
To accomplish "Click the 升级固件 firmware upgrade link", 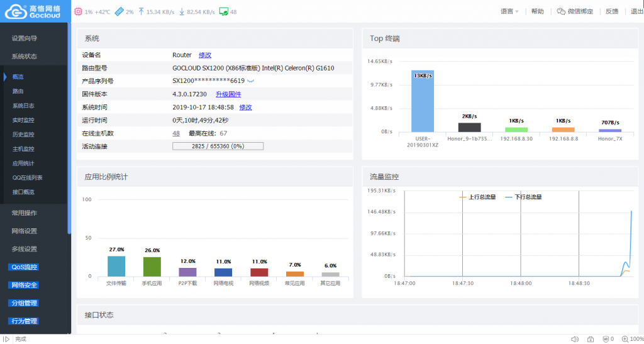I will click(x=228, y=94).
